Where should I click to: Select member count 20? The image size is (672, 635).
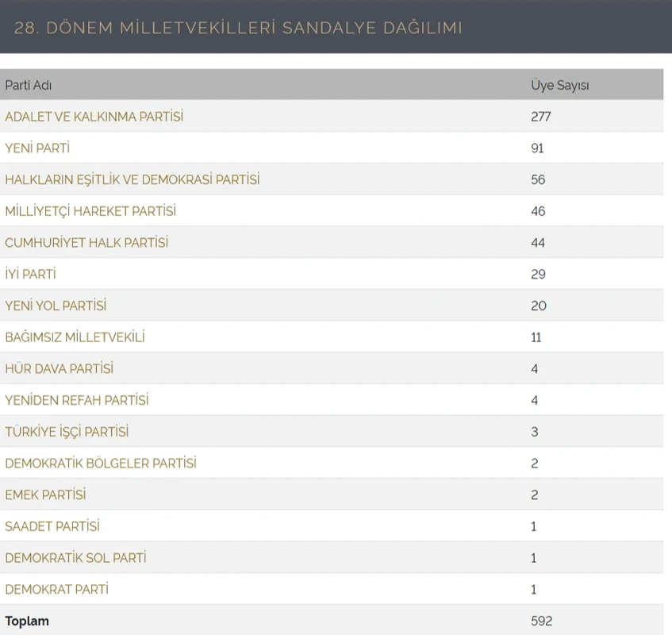pyautogui.click(x=539, y=306)
